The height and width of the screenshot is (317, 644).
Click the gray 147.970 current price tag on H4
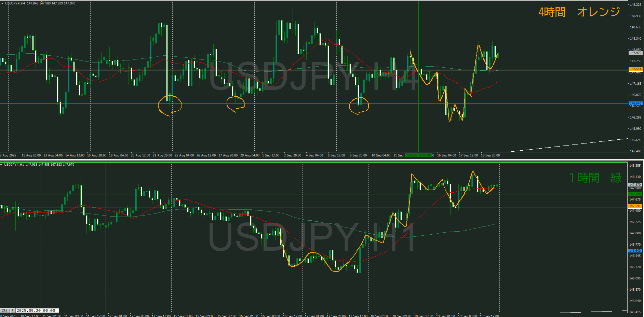click(x=635, y=53)
